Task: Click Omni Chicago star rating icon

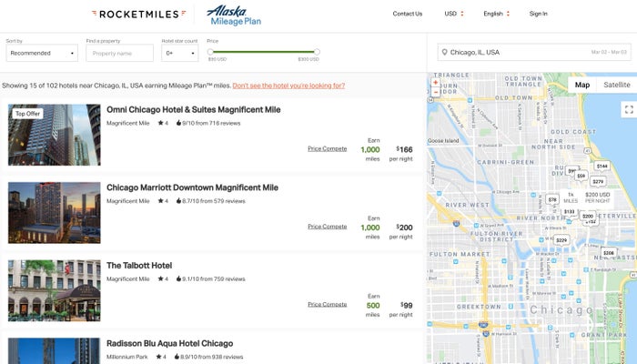Action: point(161,123)
